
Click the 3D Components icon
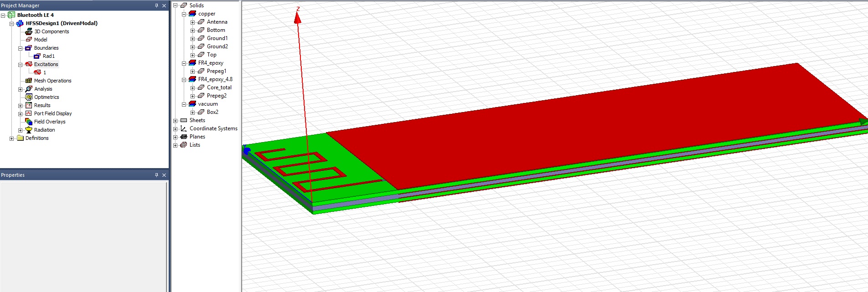29,31
